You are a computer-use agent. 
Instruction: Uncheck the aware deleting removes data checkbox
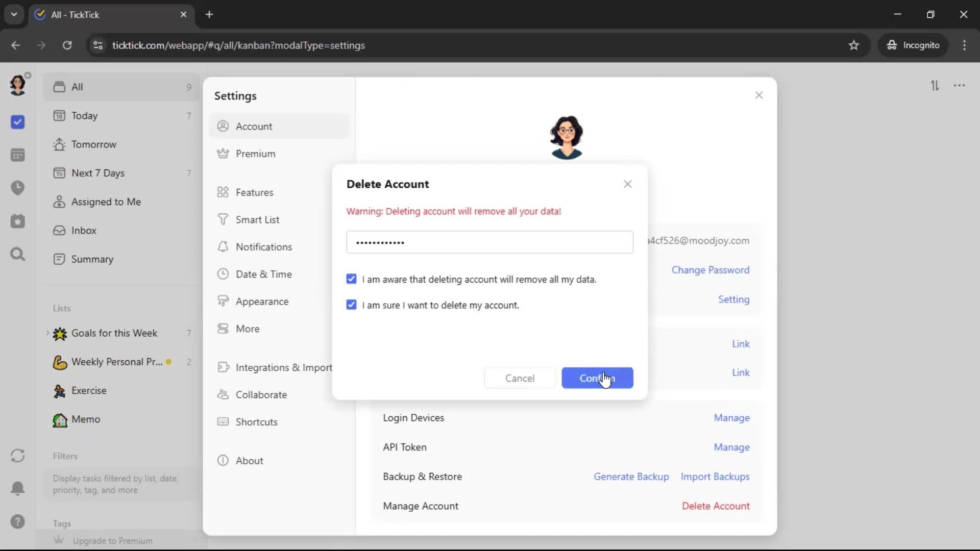click(x=351, y=279)
